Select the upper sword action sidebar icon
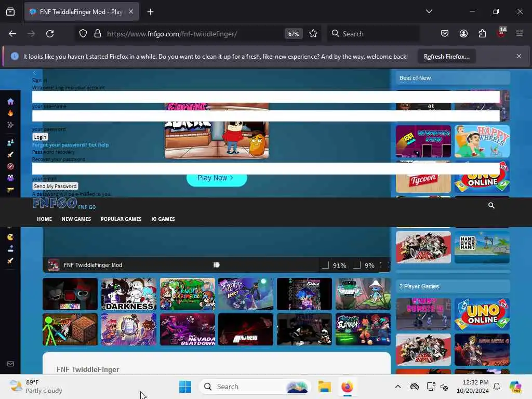Viewport: 532px width, 399px height. coord(10,154)
